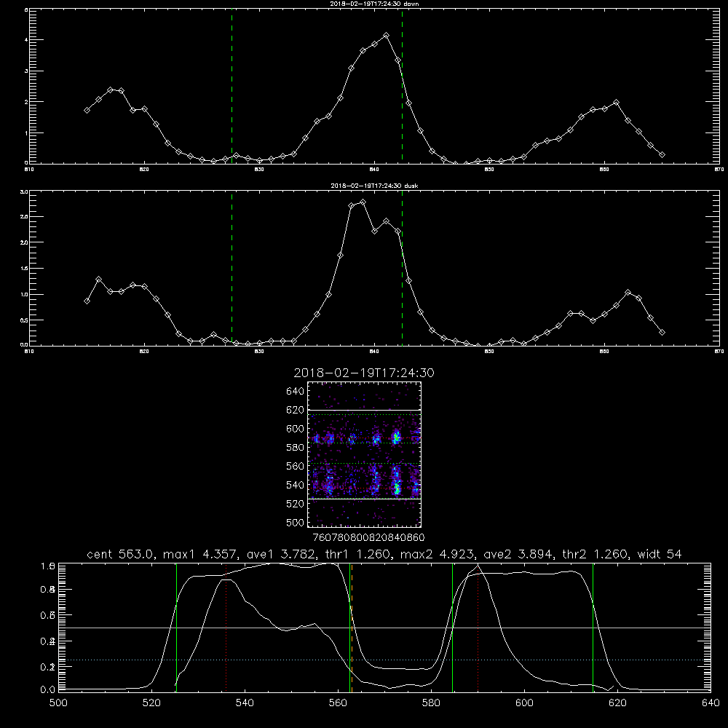Click 'max1 4.357' in the bottom plot title
Viewport: 728px width, 728px height.
200,554
